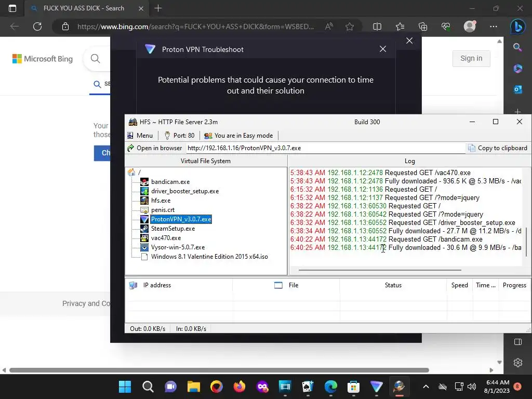The height and width of the screenshot is (399, 532).
Task: Click the Speed column header
Action: [459, 285]
